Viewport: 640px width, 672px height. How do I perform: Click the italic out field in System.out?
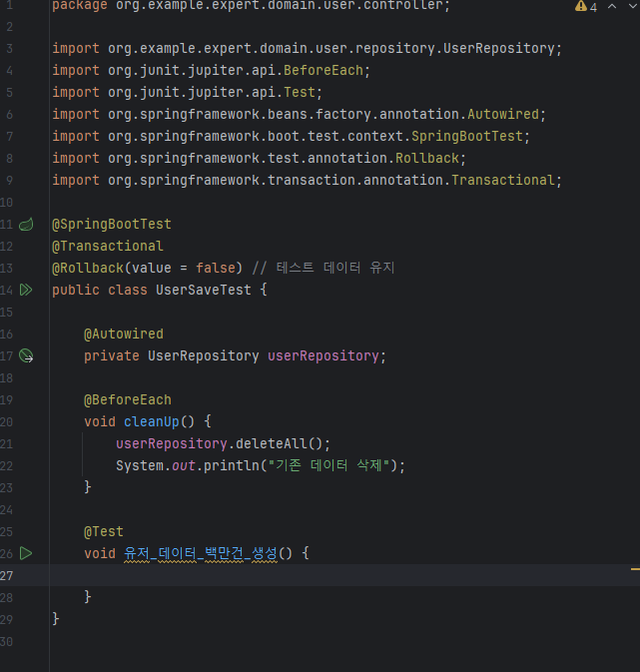point(184,466)
